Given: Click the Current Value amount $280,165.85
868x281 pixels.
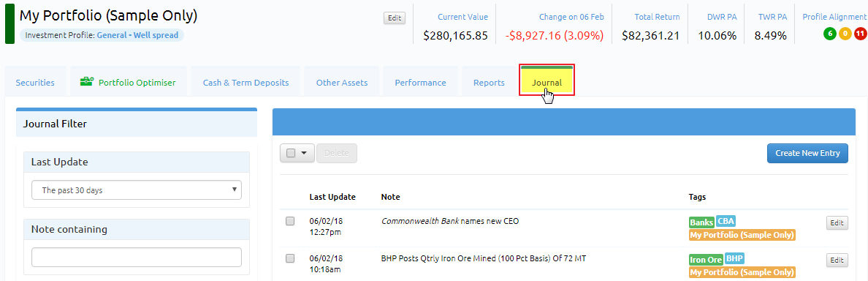Looking at the screenshot, I should [456, 36].
